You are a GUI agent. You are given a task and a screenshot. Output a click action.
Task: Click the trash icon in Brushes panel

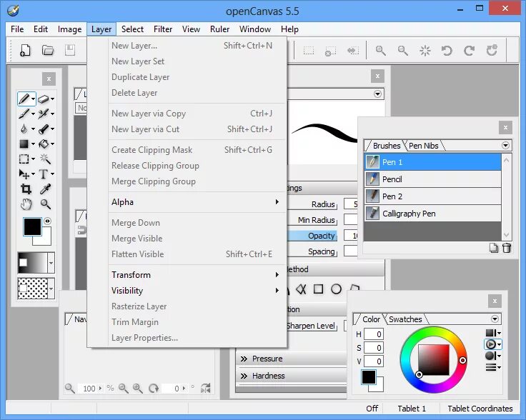(507, 248)
